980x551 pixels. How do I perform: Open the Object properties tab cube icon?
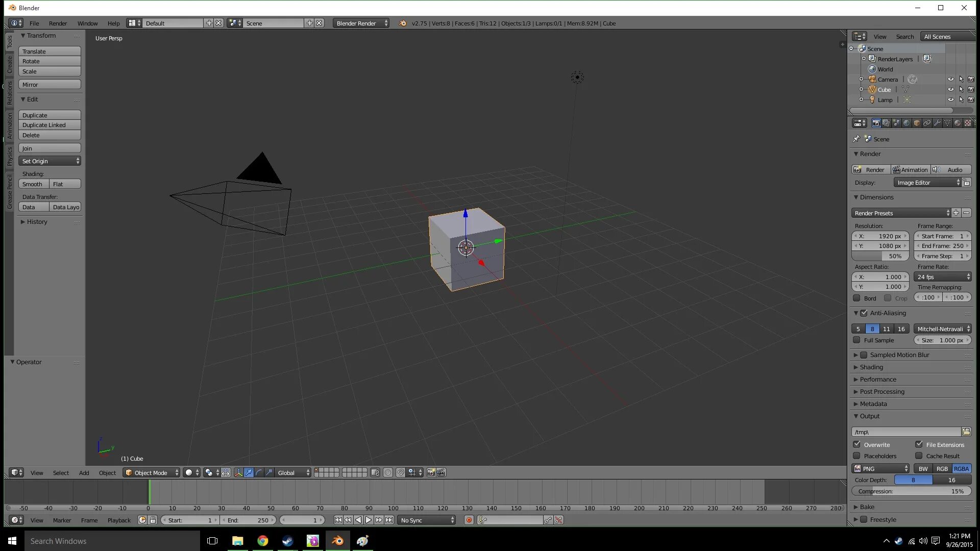pyautogui.click(x=917, y=123)
